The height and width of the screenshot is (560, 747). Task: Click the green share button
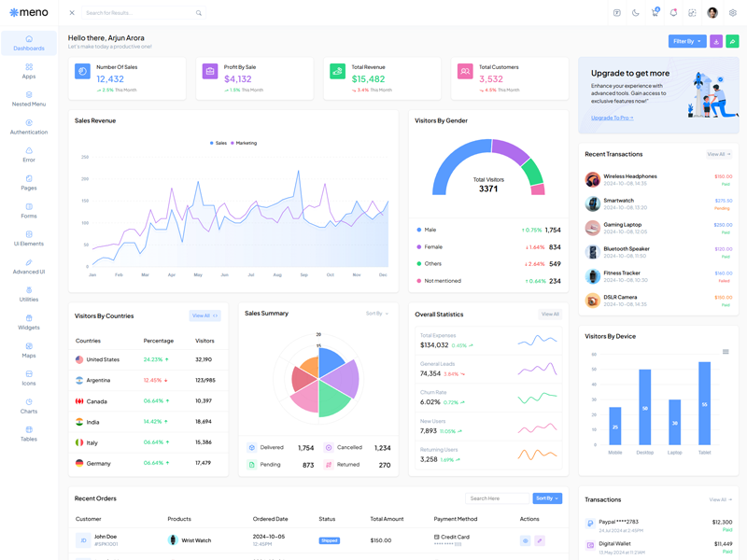[732, 41]
